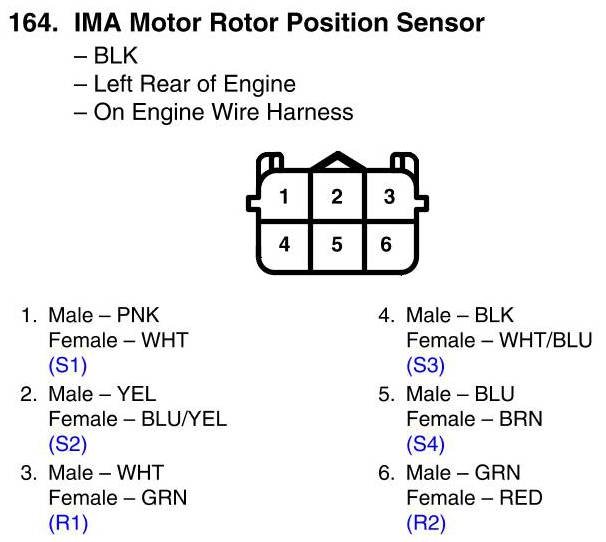Select connector cavity number 6
The height and width of the screenshot is (542, 606).
pyautogui.click(x=387, y=243)
